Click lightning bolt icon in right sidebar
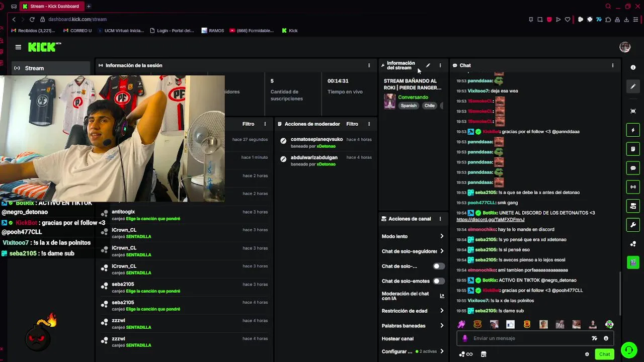This screenshot has height=362, width=644. tap(633, 130)
